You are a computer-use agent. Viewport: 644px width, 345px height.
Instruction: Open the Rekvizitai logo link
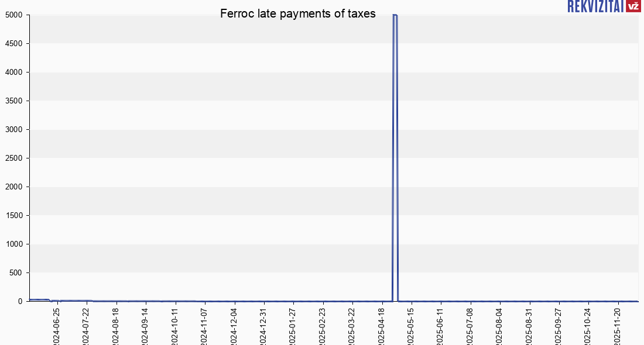point(595,6)
